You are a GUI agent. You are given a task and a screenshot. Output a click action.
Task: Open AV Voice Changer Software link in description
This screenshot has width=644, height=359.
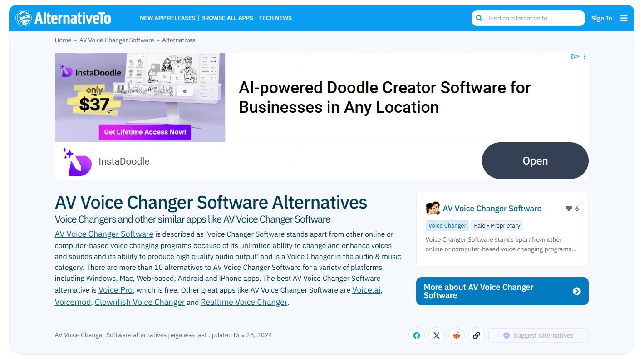click(x=104, y=234)
